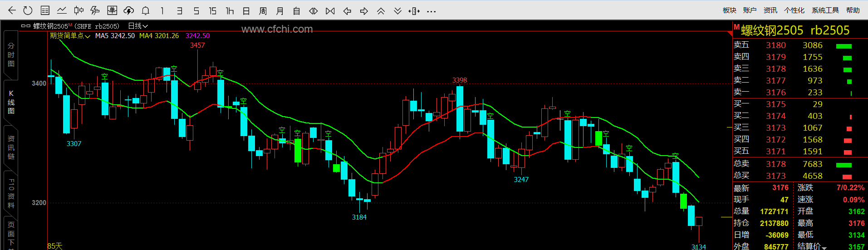Click the 卖四 price 3179
The height and width of the screenshot is (250, 868).
776,57
